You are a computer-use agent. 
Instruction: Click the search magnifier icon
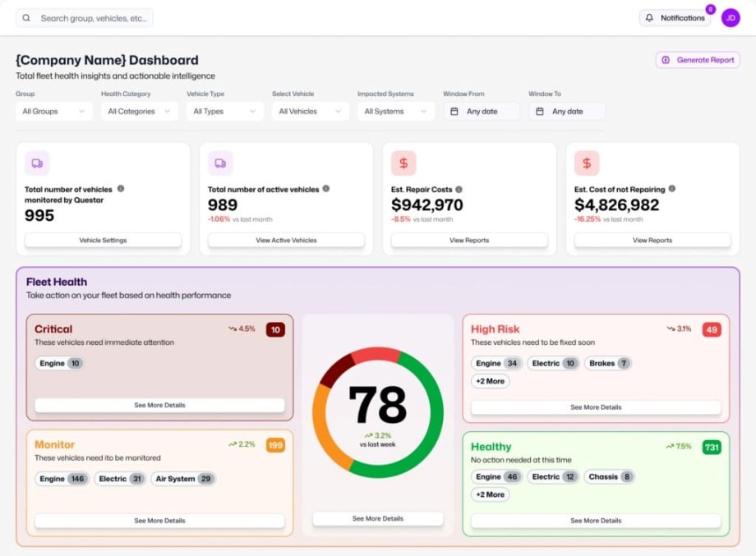(x=25, y=16)
